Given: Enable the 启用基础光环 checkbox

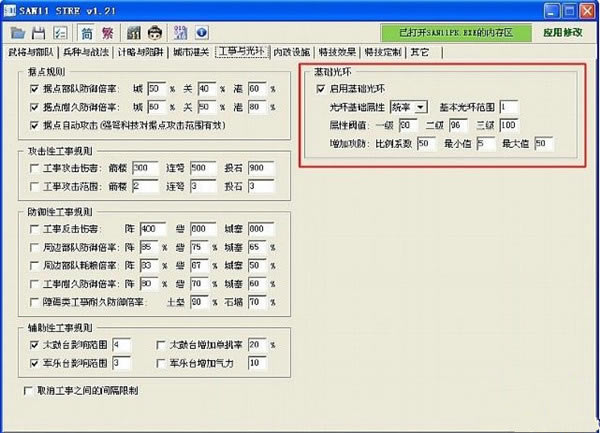Looking at the screenshot, I should (x=308, y=89).
